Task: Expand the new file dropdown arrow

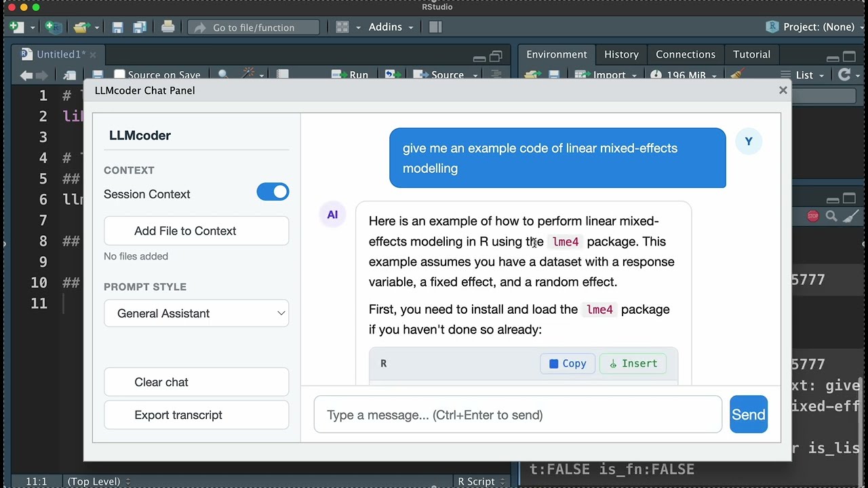Action: point(32,28)
